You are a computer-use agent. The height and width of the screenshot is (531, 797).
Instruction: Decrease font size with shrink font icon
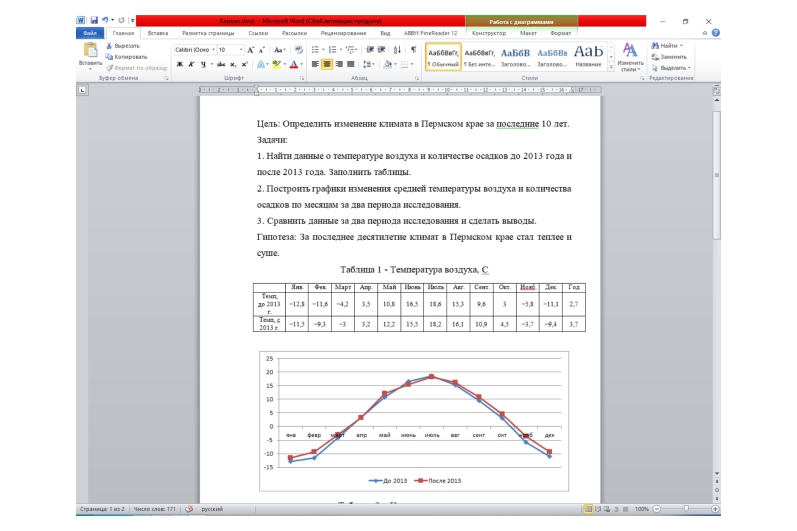tap(262, 50)
